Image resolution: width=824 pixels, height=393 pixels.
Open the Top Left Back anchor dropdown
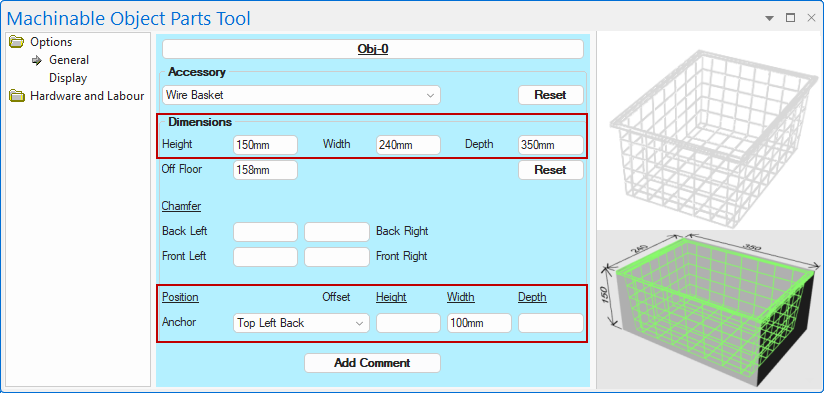(301, 323)
